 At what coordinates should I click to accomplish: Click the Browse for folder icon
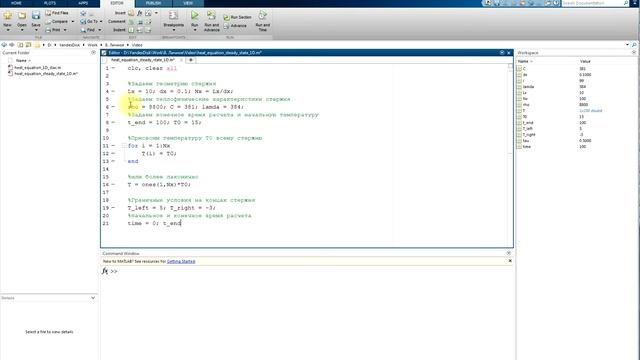28,45
